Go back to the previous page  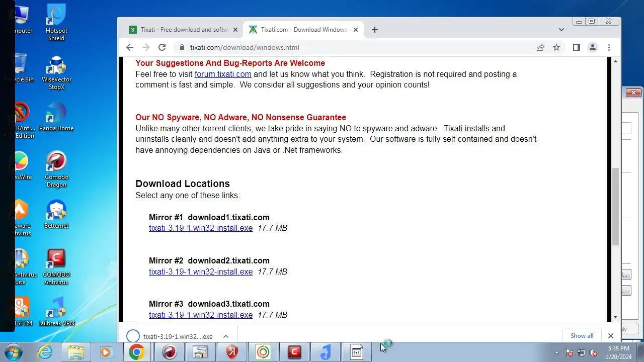pos(130,47)
